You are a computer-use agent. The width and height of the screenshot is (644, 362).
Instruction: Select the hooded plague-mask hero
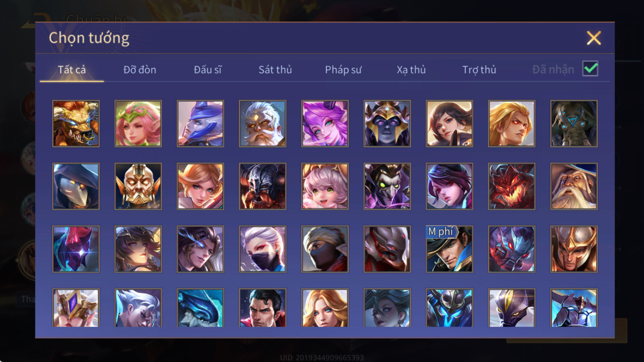pyautogui.click(x=76, y=186)
